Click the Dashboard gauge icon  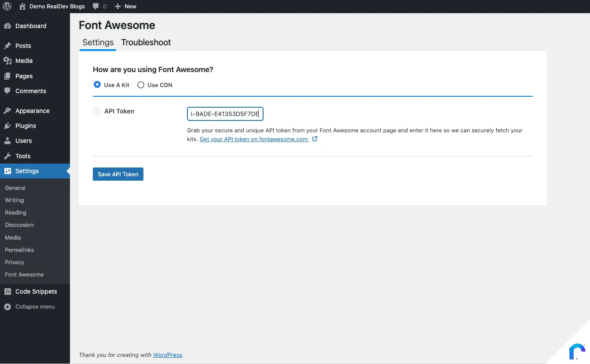tap(7, 26)
